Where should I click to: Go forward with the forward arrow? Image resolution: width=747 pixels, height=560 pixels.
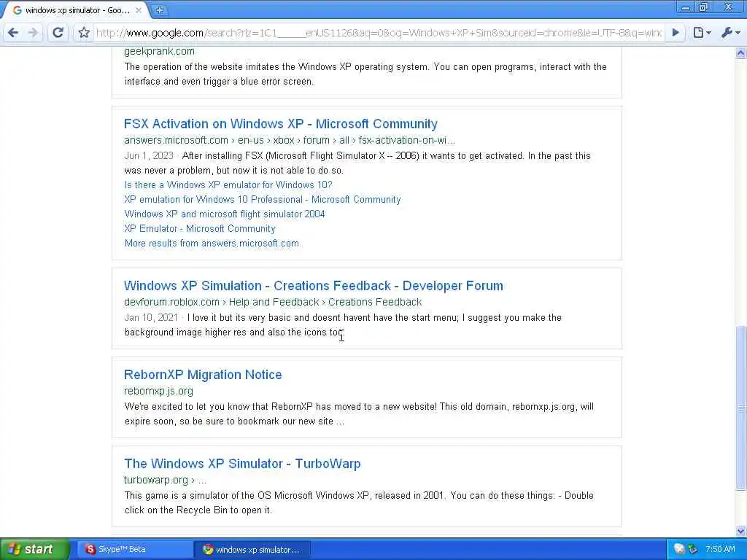[33, 32]
